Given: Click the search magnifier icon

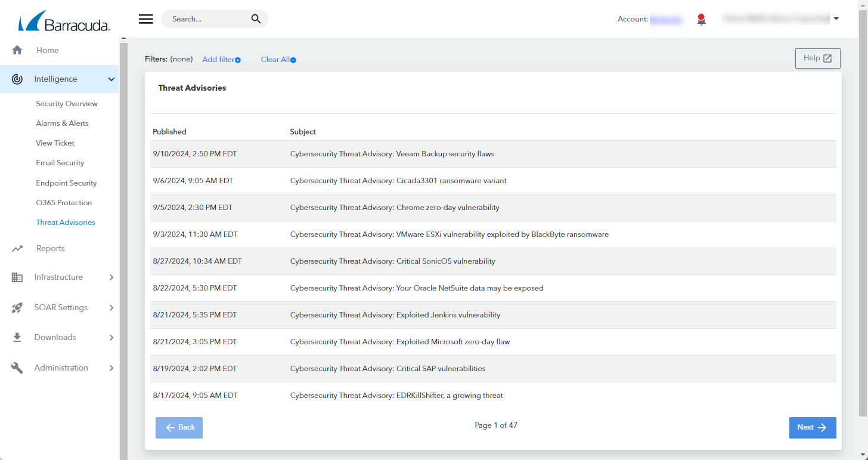Looking at the screenshot, I should click(256, 19).
